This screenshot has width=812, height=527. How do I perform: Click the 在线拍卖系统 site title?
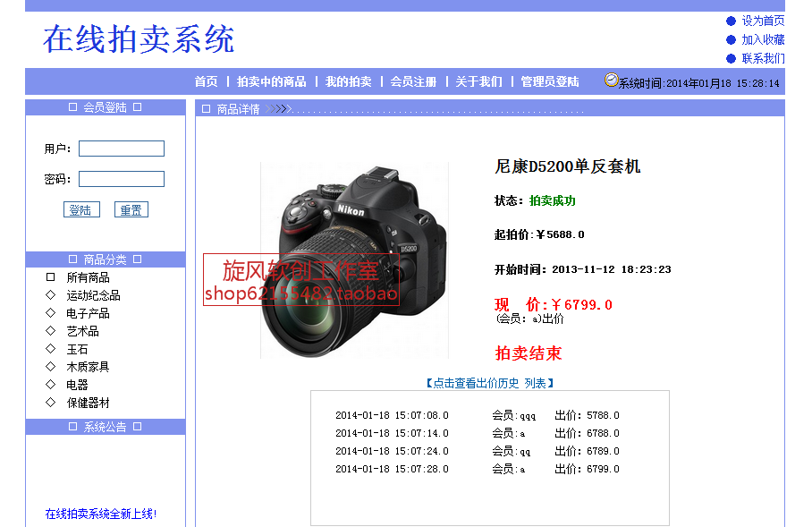point(139,39)
